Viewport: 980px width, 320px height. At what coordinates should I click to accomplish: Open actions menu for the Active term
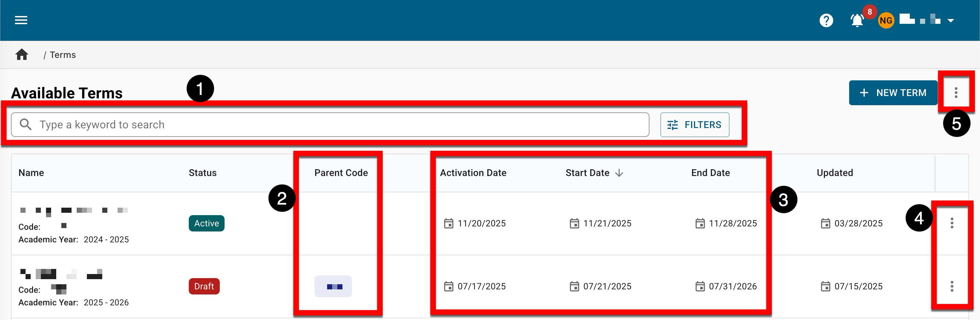951,223
